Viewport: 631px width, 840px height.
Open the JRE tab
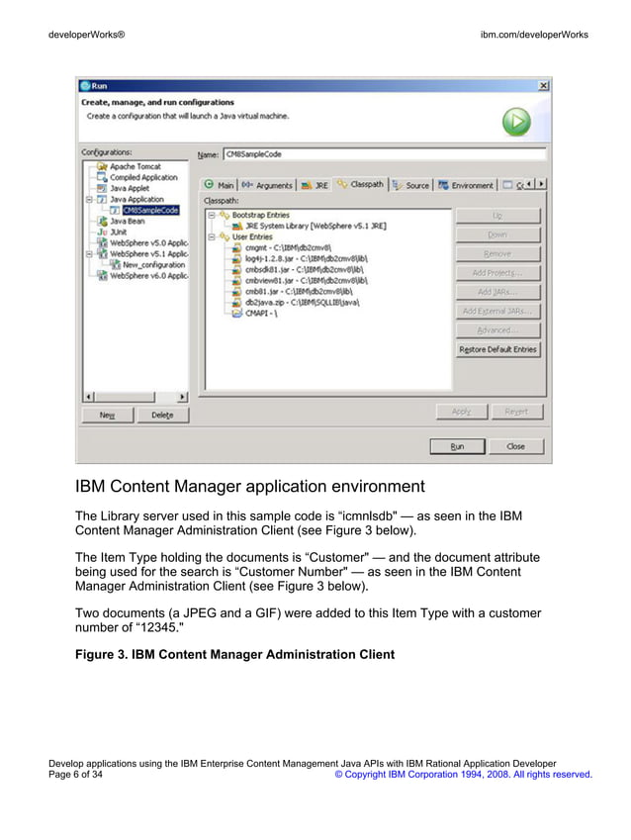point(315,185)
